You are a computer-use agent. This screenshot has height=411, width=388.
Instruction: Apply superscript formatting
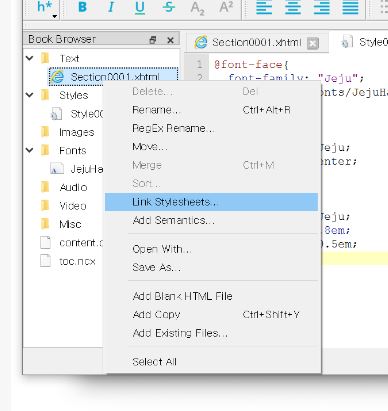226,7
